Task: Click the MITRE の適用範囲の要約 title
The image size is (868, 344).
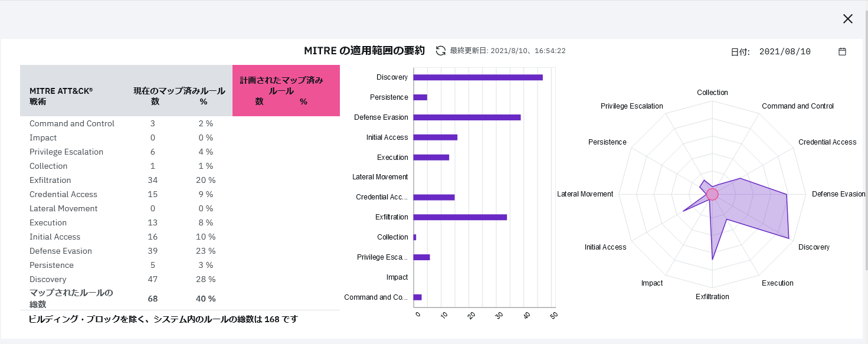Action: (x=364, y=51)
